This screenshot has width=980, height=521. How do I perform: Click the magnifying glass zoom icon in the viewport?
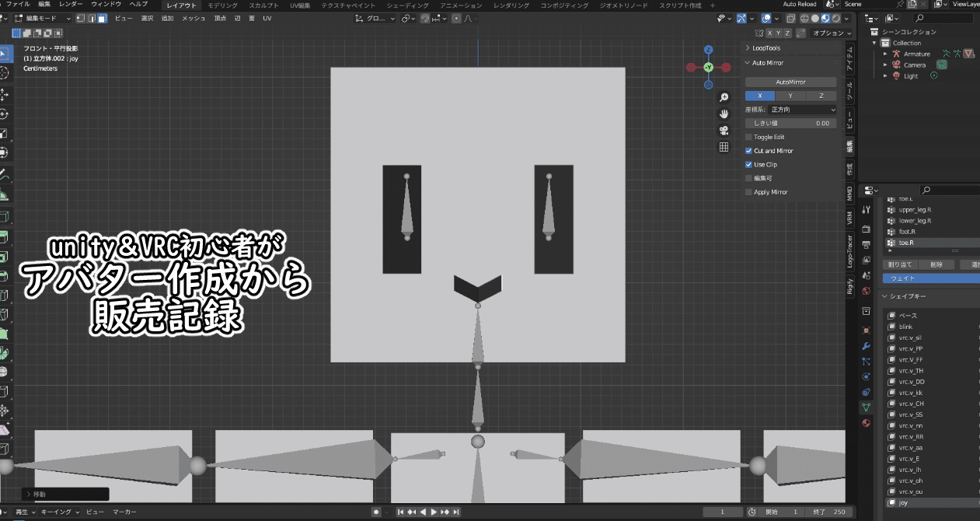click(x=724, y=96)
